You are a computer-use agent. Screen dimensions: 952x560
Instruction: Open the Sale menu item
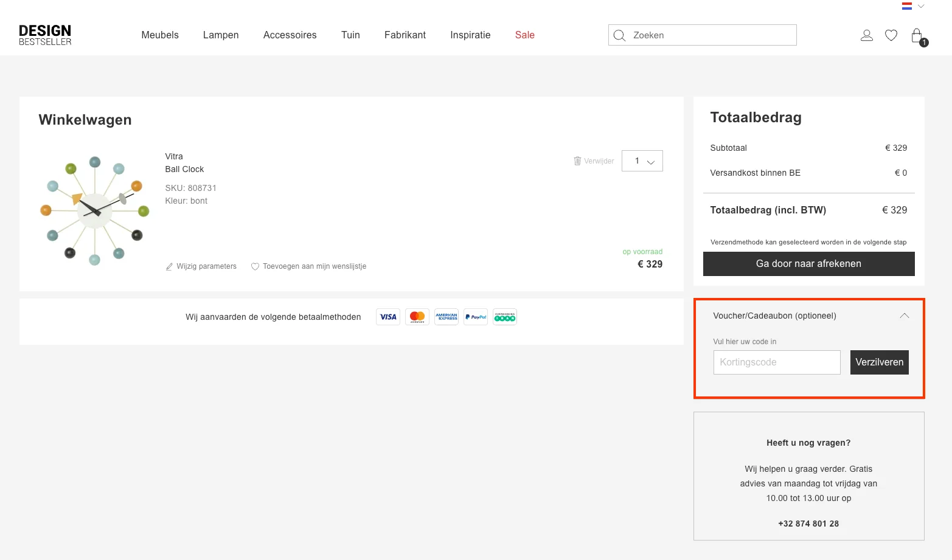click(x=524, y=35)
